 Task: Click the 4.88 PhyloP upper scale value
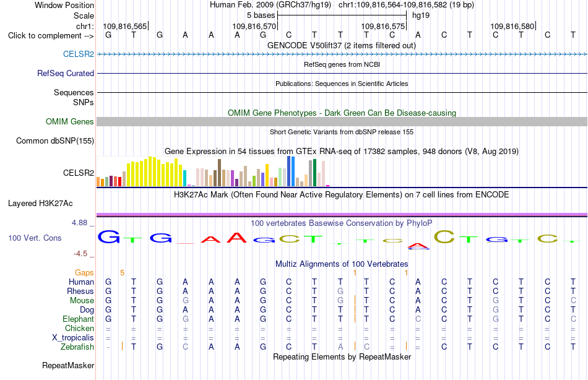pos(79,223)
